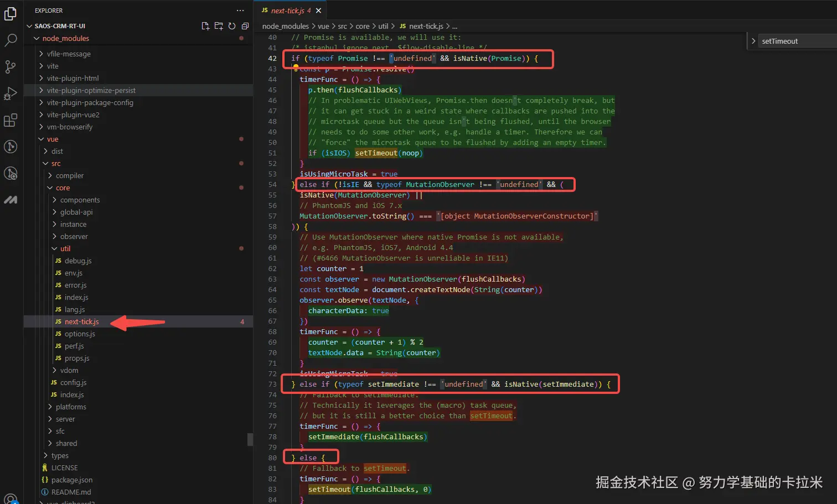Viewport: 837px width, 504px height.
Task: Collapse the core folder
Action: pyautogui.click(x=138, y=188)
